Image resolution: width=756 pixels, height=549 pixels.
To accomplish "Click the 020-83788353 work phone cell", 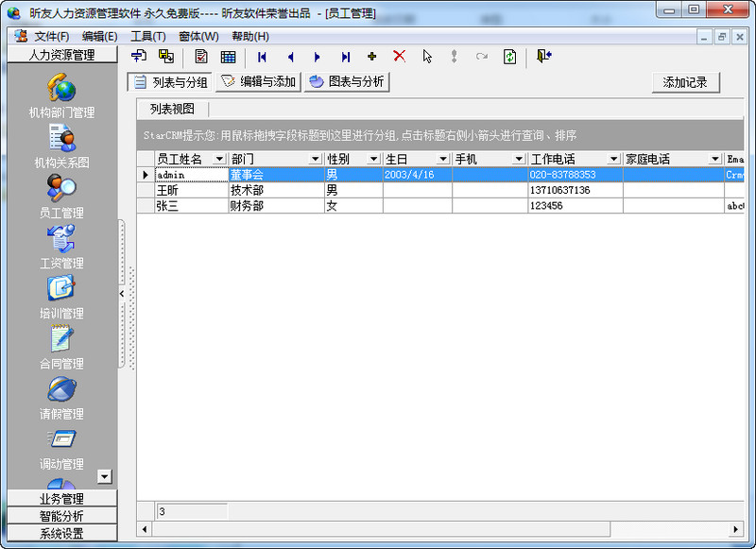I will 576,175.
